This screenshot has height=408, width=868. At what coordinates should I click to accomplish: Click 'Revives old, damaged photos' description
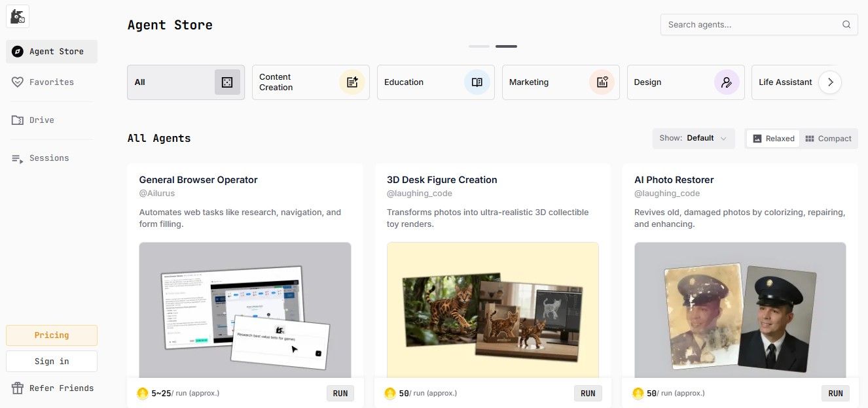[740, 218]
